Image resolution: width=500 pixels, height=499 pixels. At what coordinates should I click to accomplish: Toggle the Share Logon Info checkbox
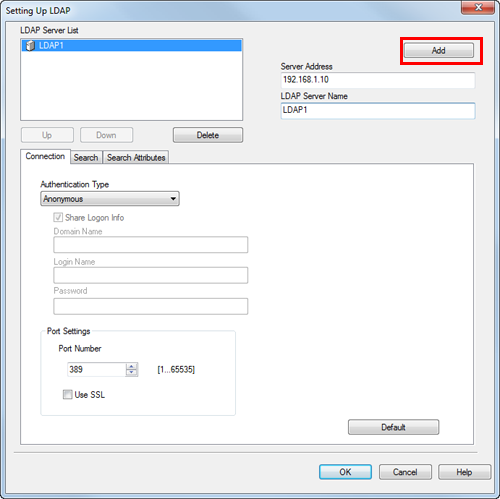(x=58, y=218)
